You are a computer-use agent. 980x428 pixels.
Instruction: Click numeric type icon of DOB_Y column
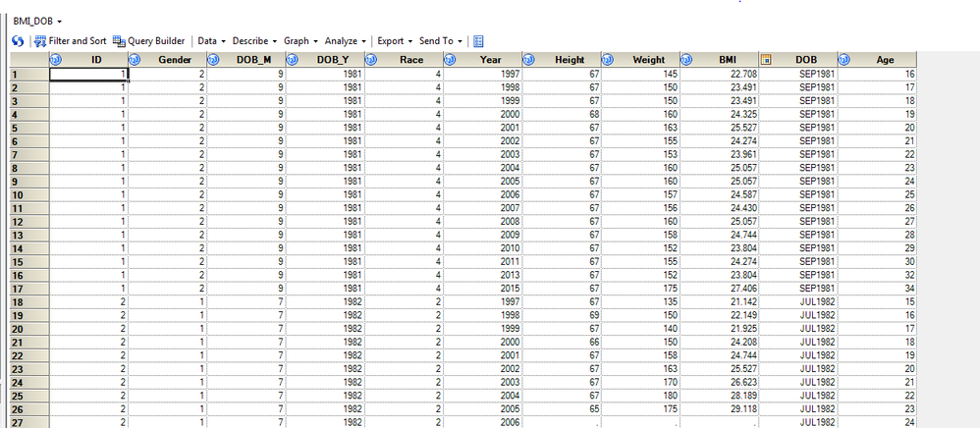292,60
